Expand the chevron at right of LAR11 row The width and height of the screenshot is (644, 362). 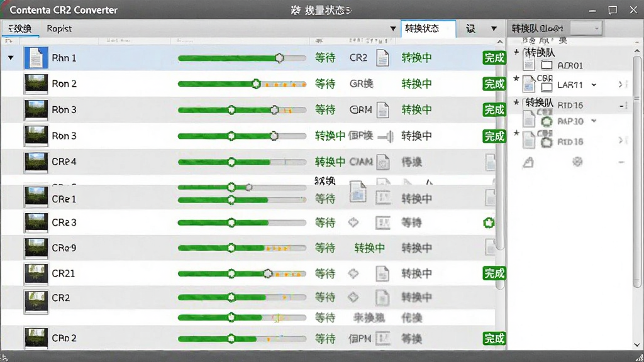[x=620, y=84]
